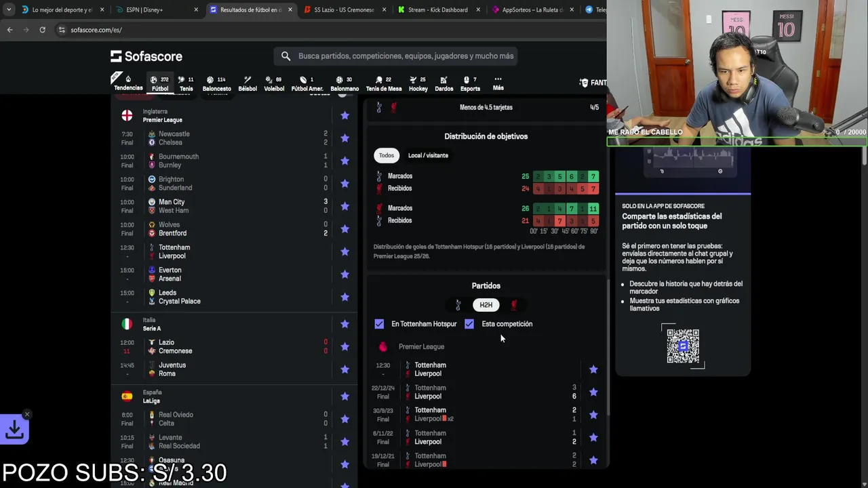Image resolution: width=868 pixels, height=488 pixels.
Task: Show Tottenham team matches tab
Action: click(458, 305)
